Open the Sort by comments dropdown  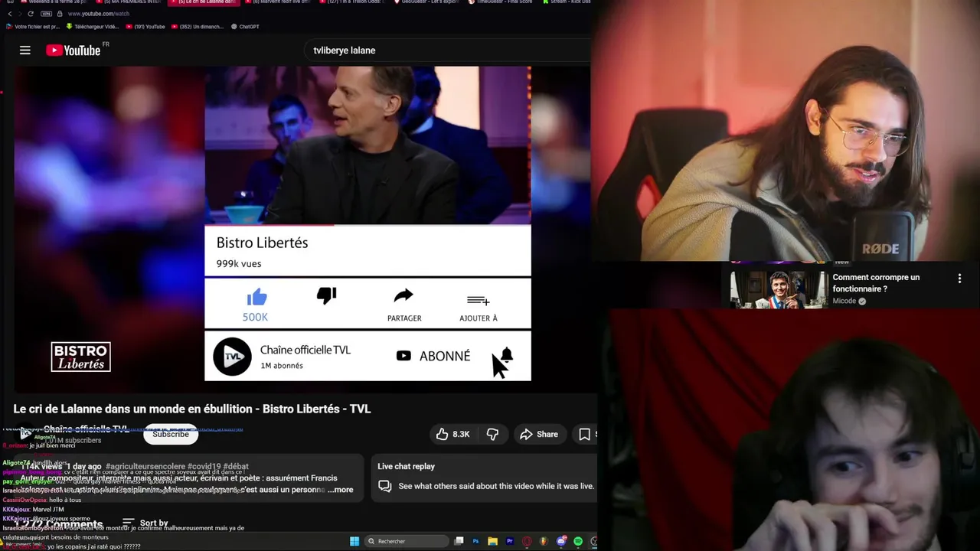click(x=145, y=523)
